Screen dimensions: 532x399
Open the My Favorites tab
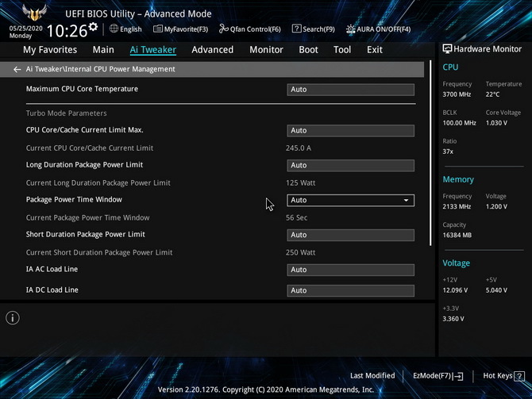tap(50, 50)
